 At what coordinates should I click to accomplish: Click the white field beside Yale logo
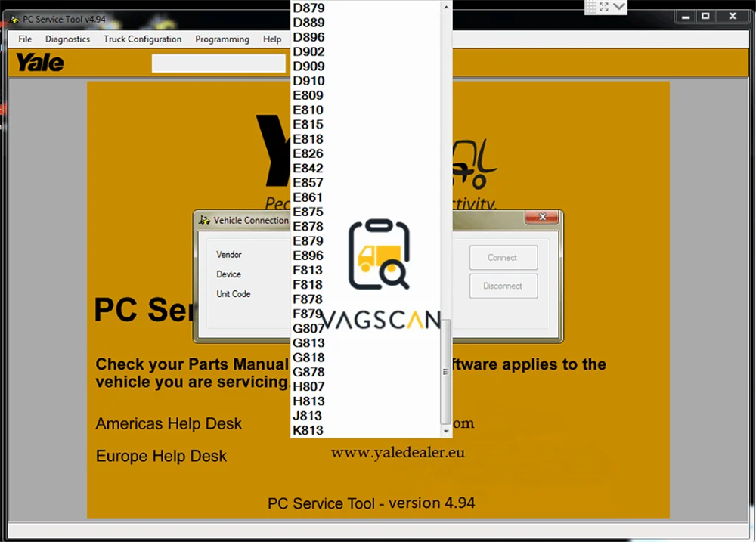[219, 63]
